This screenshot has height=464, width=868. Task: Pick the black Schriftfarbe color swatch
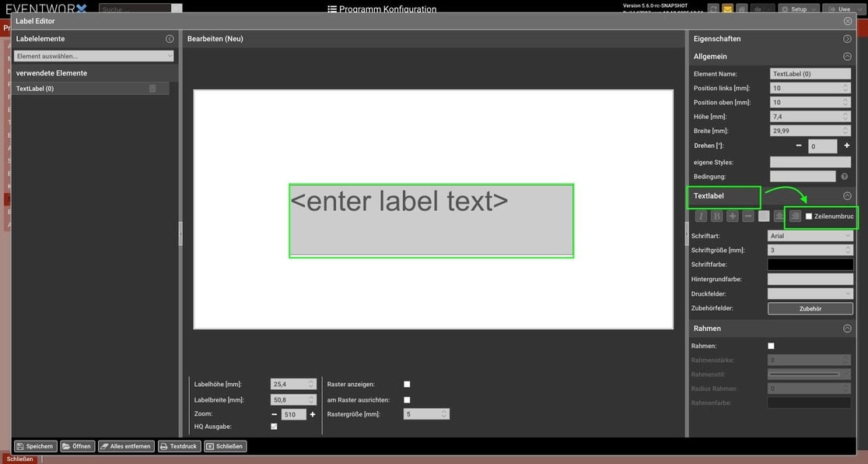(810, 265)
